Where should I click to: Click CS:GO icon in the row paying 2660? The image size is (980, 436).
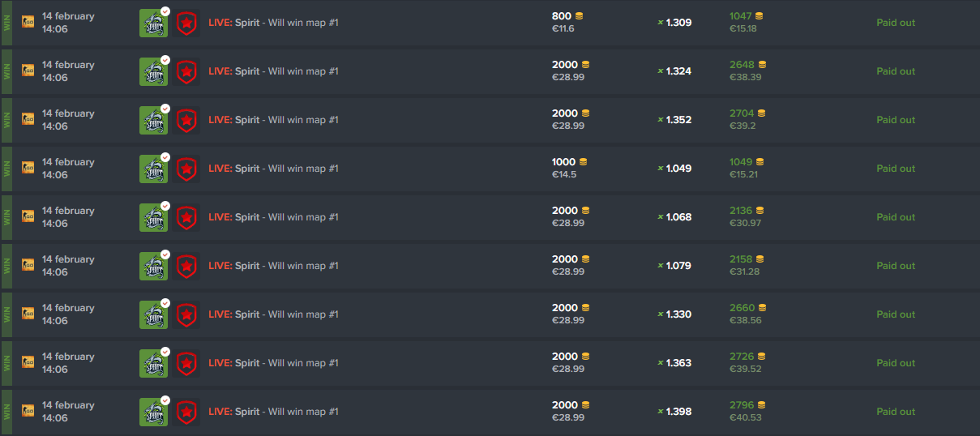[28, 314]
